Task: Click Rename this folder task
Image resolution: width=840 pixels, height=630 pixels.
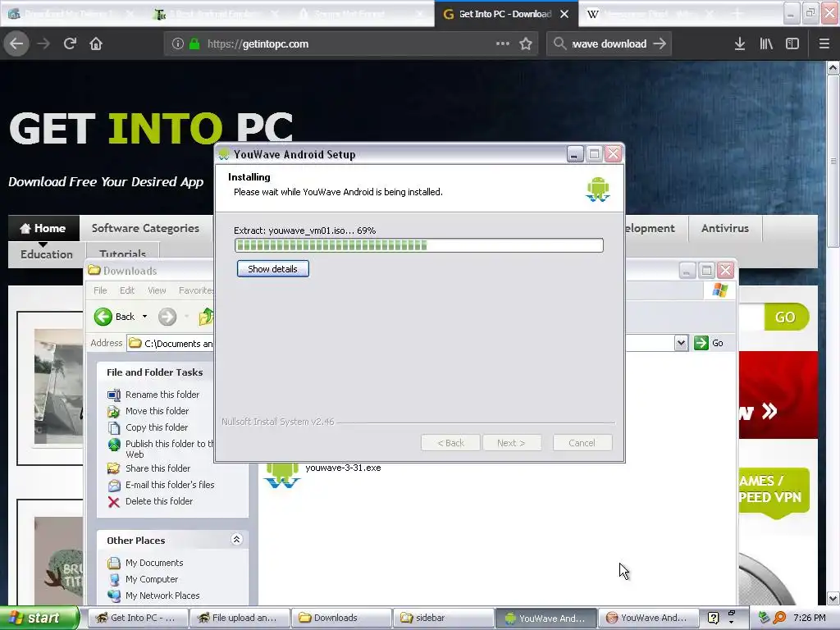Action: (x=162, y=395)
